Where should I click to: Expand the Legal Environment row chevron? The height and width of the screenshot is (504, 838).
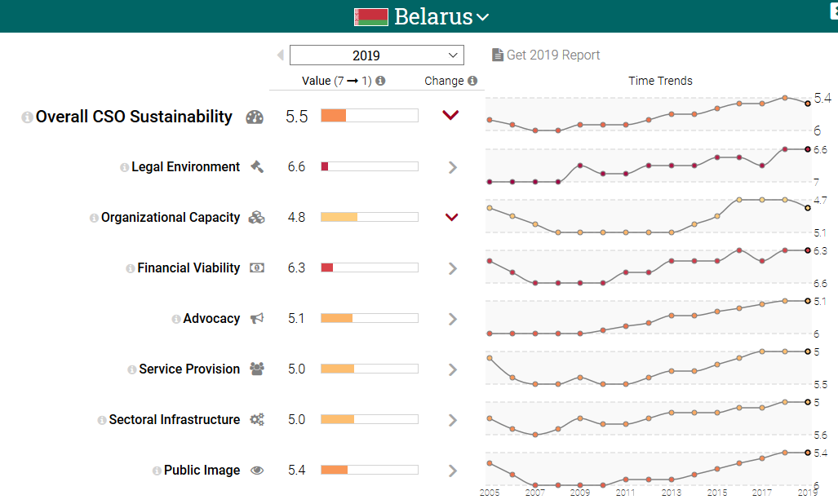[453, 167]
